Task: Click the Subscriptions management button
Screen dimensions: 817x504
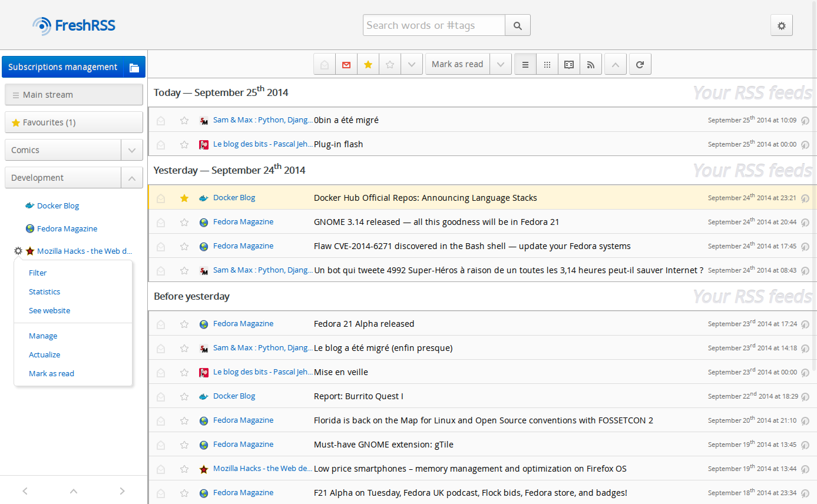Action: coord(63,67)
